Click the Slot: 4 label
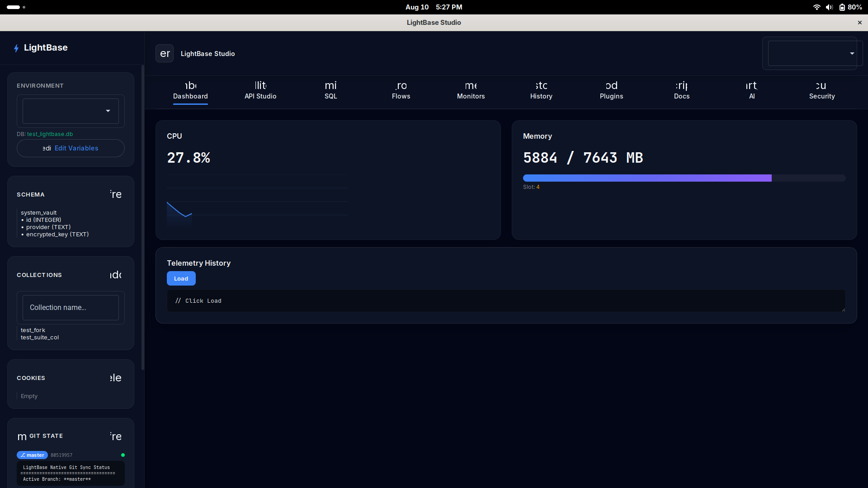The height and width of the screenshot is (488, 868). coord(531,187)
